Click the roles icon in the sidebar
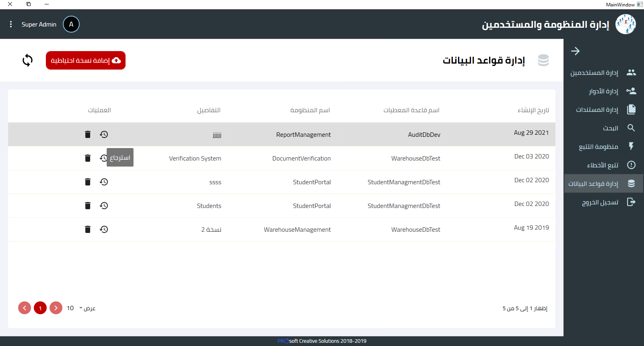Image resolution: width=644 pixels, height=346 pixels. (631, 91)
